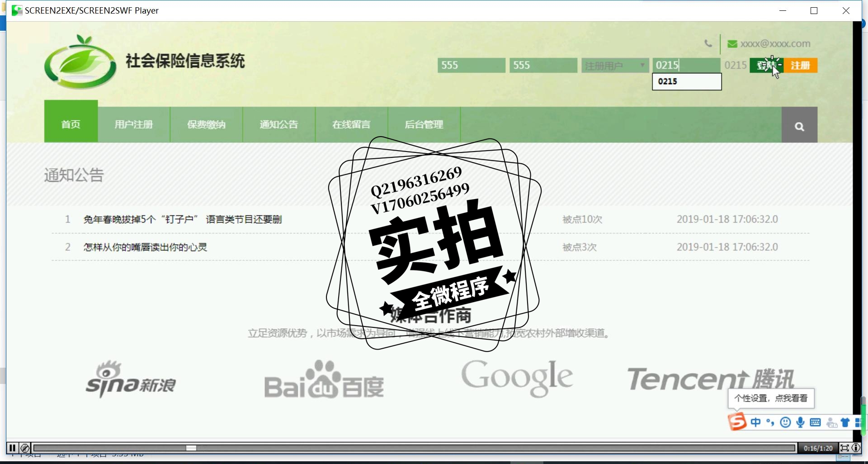The image size is (868, 464).
Task: Open the Sogou soft keyboard icon
Action: [816, 422]
